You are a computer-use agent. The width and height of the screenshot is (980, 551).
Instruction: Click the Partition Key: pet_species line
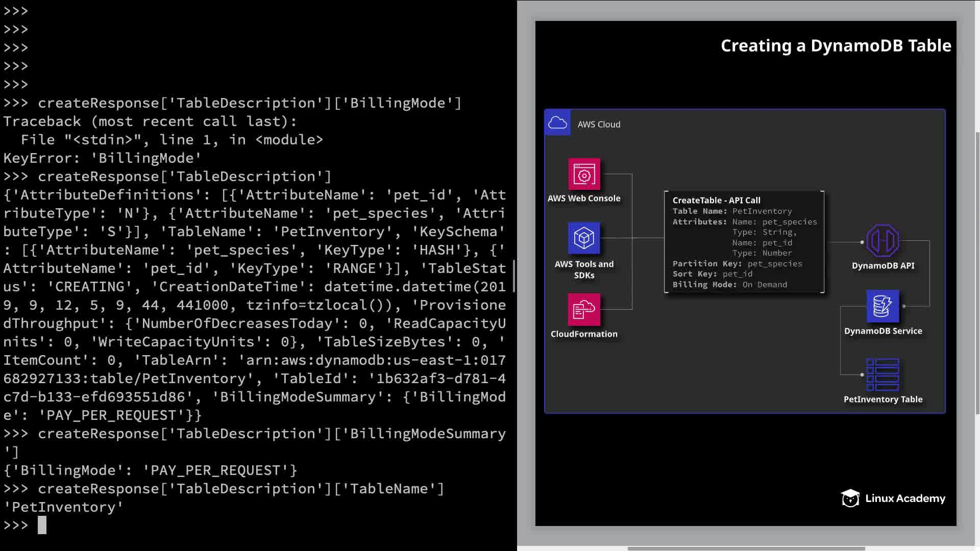tap(737, 264)
